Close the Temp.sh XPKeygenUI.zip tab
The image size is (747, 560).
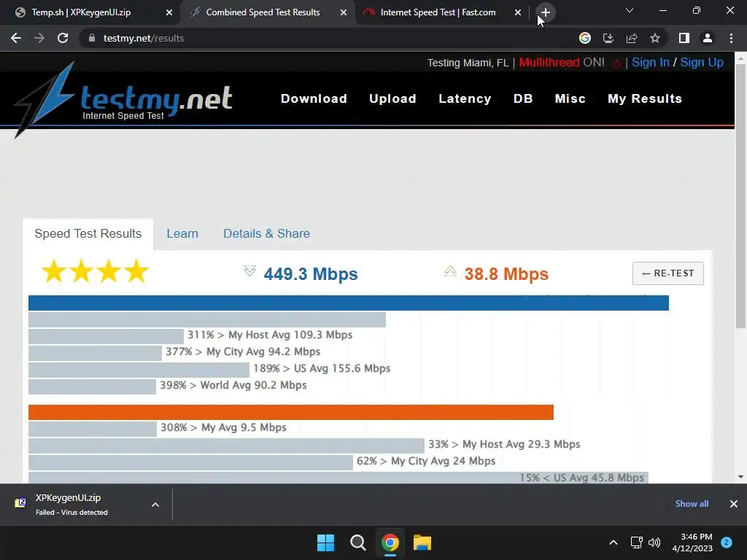pyautogui.click(x=169, y=12)
